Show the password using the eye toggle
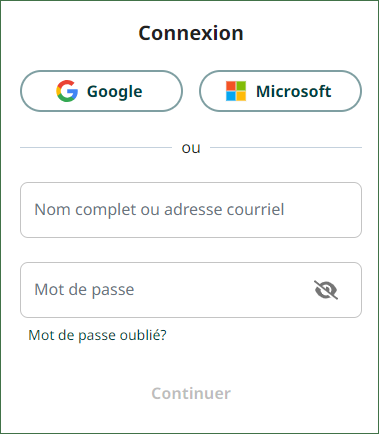 (x=326, y=290)
